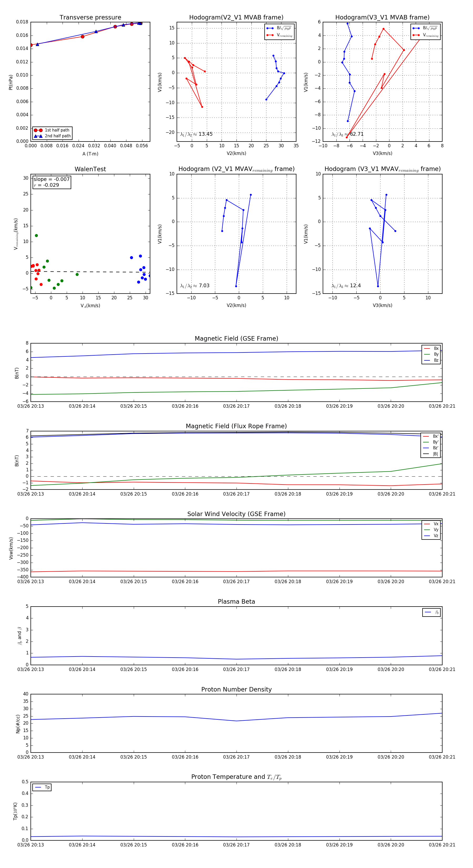
Task: Click the 'Bx' legend entry in GSE magnetic field
Action: 431,349
